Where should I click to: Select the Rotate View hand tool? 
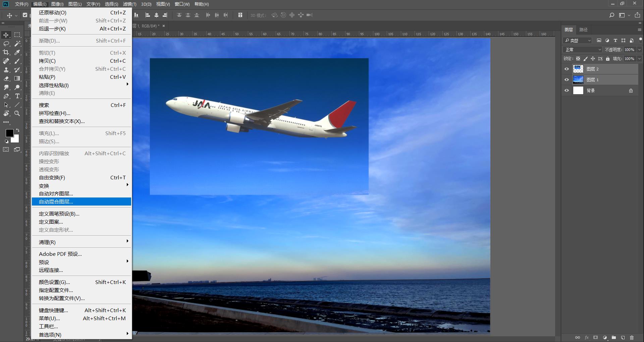6,113
